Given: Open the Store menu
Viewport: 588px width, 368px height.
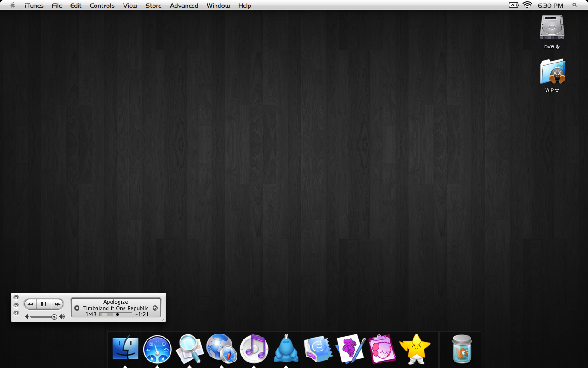Looking at the screenshot, I should coord(153,6).
